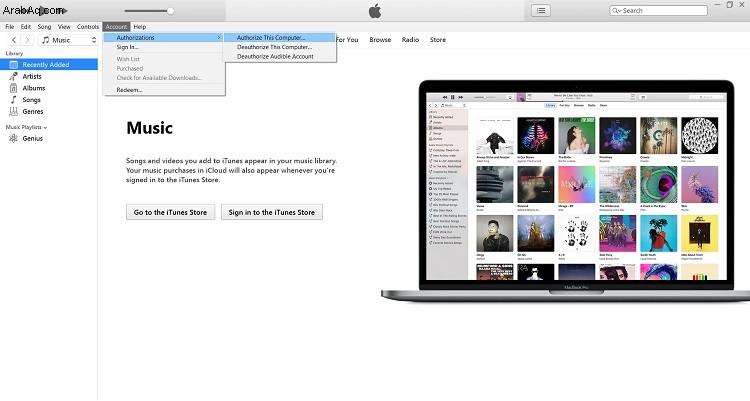Open the Edit menu
The image size is (750, 401).
click(25, 27)
